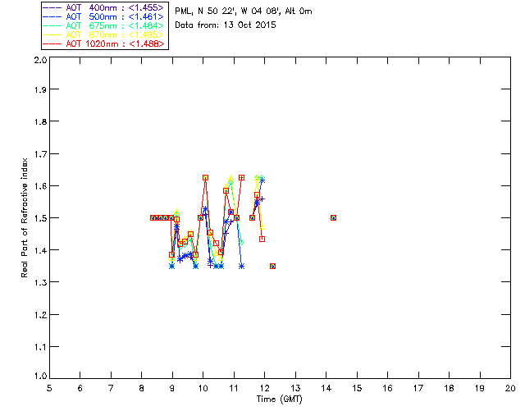Click the x-axis hour label 19
Screen dimensions: 525x420
480,388
